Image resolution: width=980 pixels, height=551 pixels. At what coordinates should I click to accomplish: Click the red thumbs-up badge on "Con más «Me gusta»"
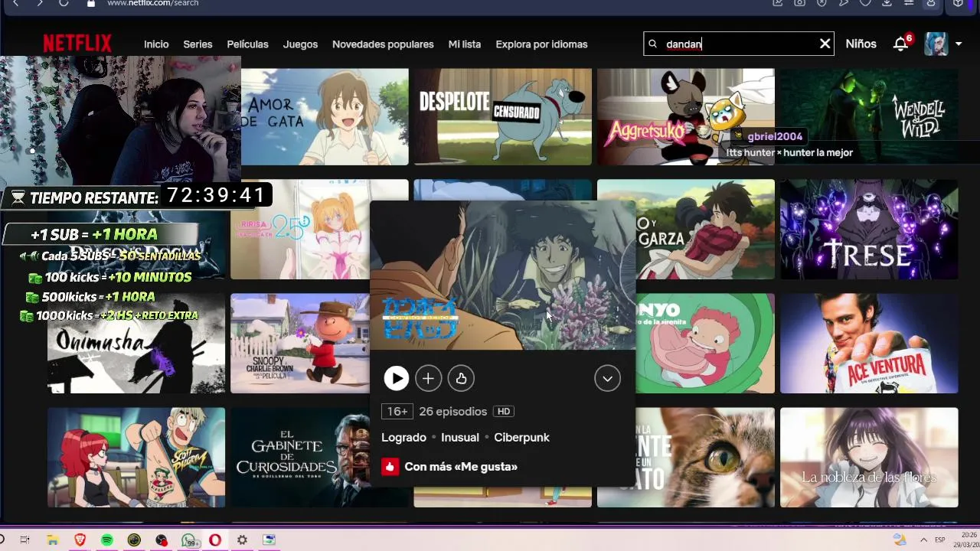(x=390, y=467)
